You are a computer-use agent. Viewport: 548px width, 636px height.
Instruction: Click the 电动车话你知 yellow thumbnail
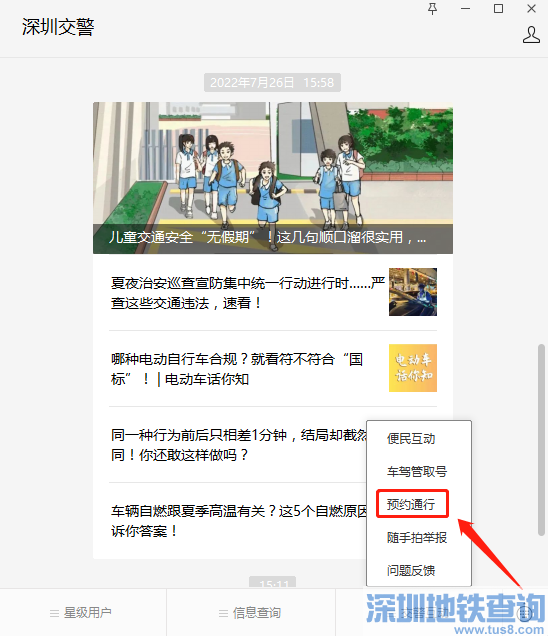(413, 368)
